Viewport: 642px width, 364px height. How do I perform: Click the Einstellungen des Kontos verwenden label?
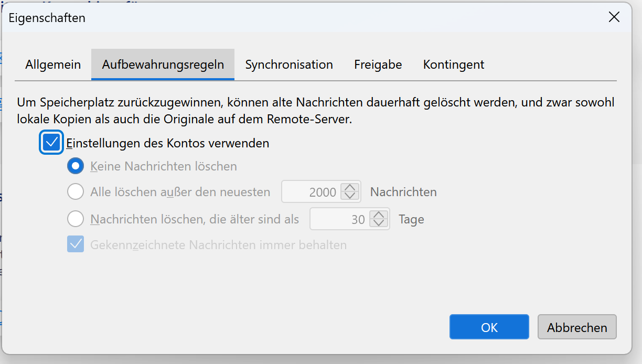[167, 143]
